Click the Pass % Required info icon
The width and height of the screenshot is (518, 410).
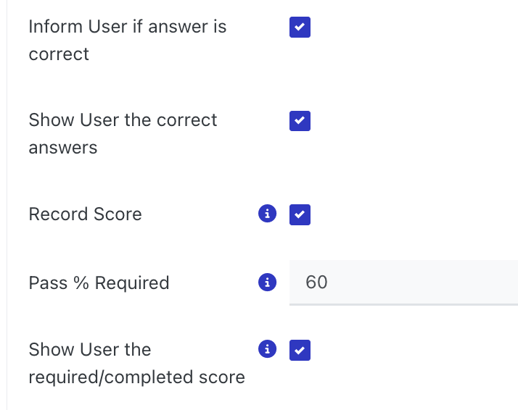pyautogui.click(x=267, y=282)
